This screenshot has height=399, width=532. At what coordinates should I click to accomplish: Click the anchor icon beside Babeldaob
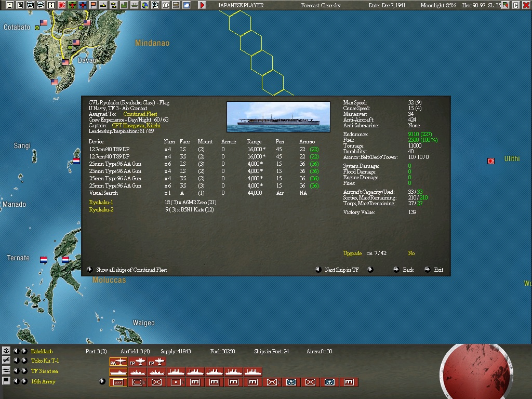[6, 351]
